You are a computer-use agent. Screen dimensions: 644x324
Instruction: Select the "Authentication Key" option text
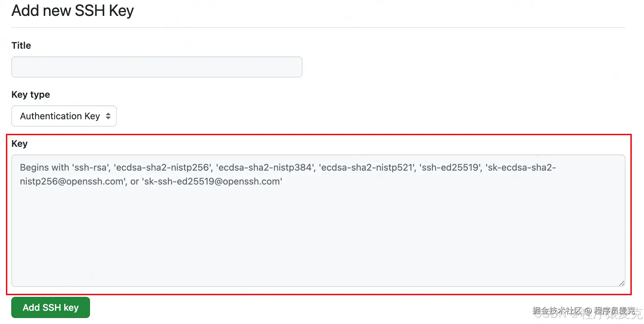[x=60, y=116]
